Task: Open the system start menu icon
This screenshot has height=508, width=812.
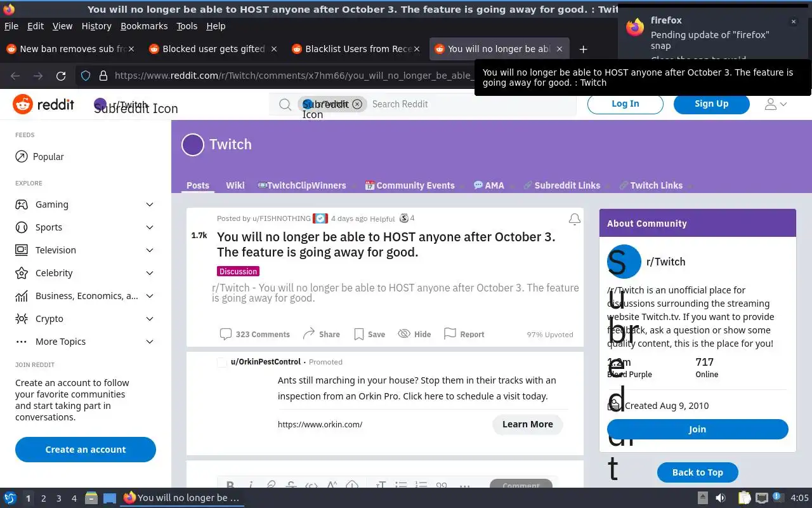Action: tap(10, 498)
